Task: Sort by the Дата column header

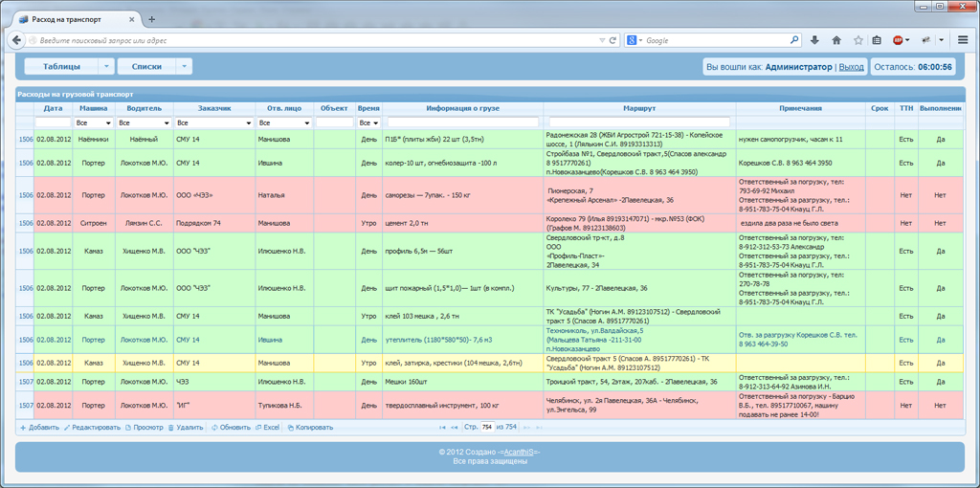Action: click(x=54, y=108)
